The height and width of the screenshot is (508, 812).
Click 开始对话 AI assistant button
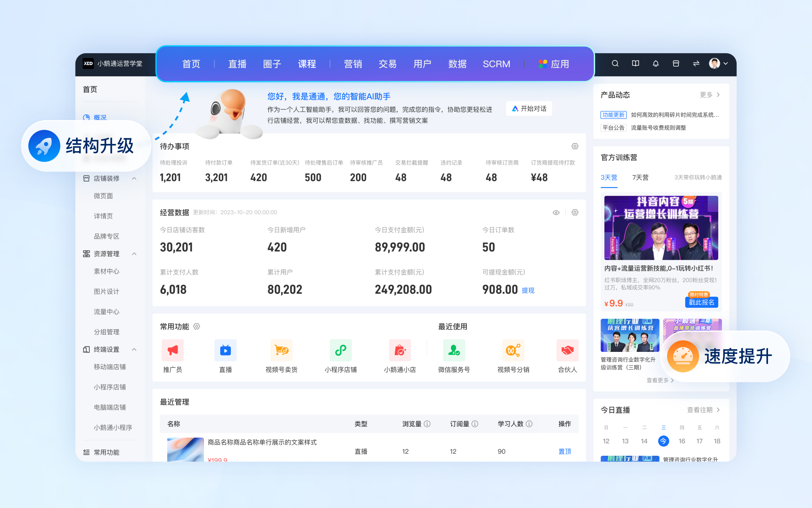point(526,108)
